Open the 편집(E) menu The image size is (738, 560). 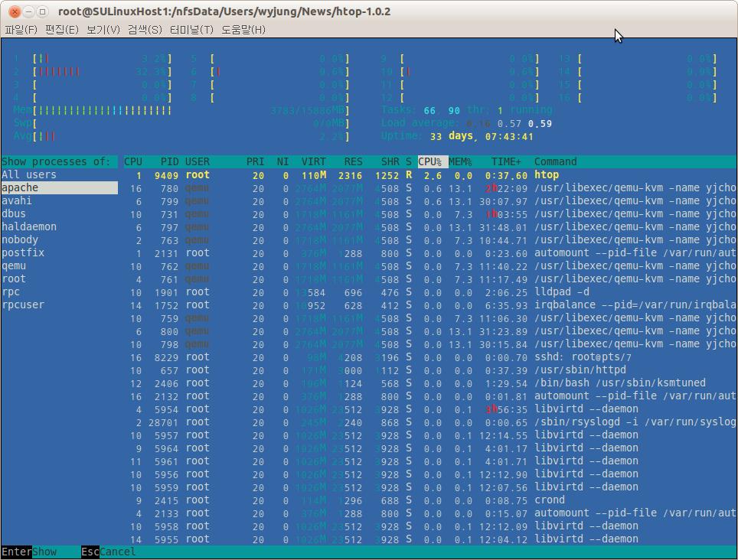(62, 30)
